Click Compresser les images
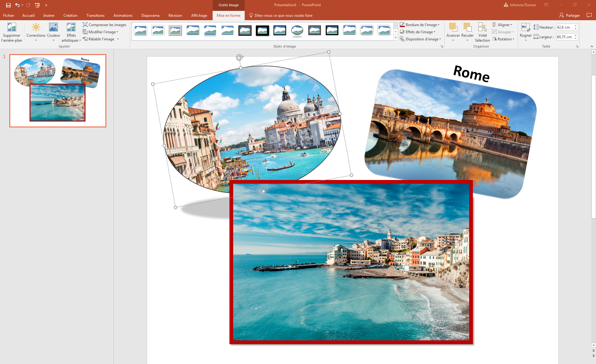This screenshot has width=596, height=364. pos(104,25)
